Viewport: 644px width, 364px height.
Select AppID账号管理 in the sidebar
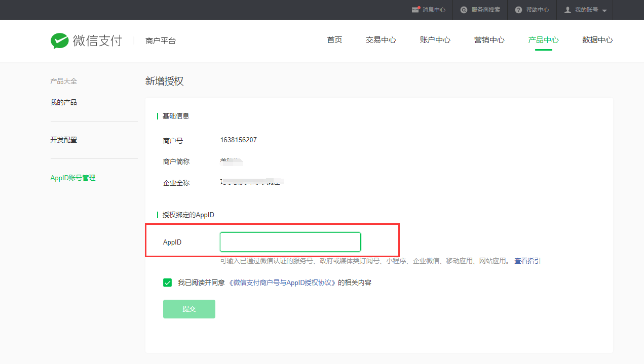[73, 178]
